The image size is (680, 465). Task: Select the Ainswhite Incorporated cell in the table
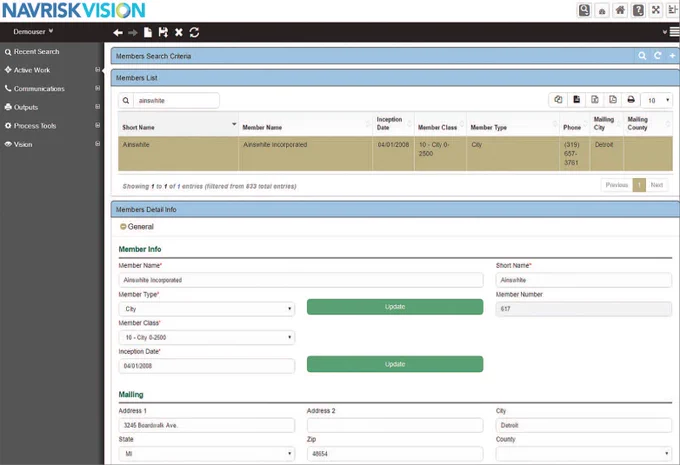(x=305, y=154)
